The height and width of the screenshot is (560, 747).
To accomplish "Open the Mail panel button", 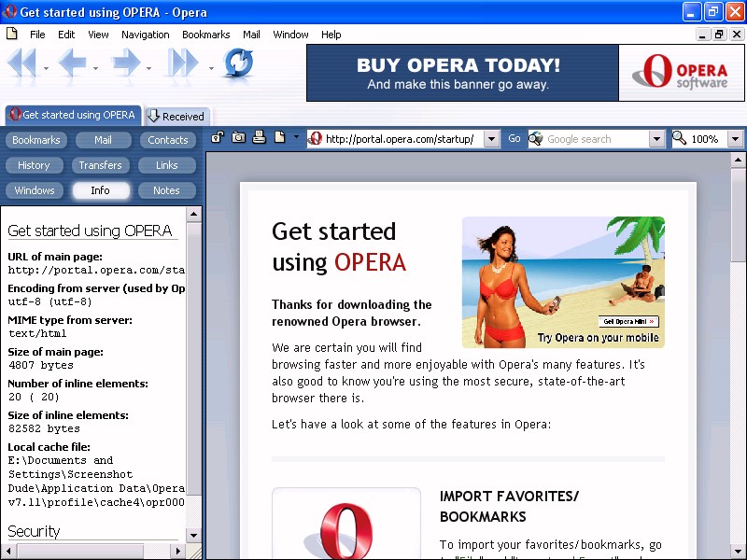I will point(103,140).
